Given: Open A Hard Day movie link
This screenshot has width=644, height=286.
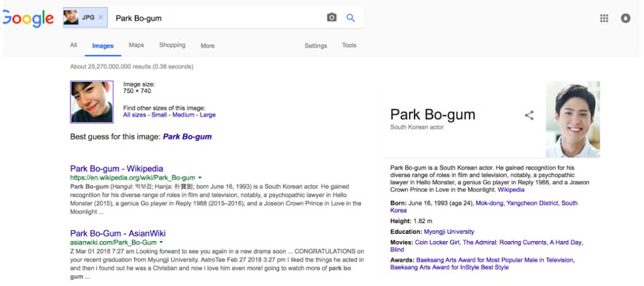Looking at the screenshot, I should 566,242.
